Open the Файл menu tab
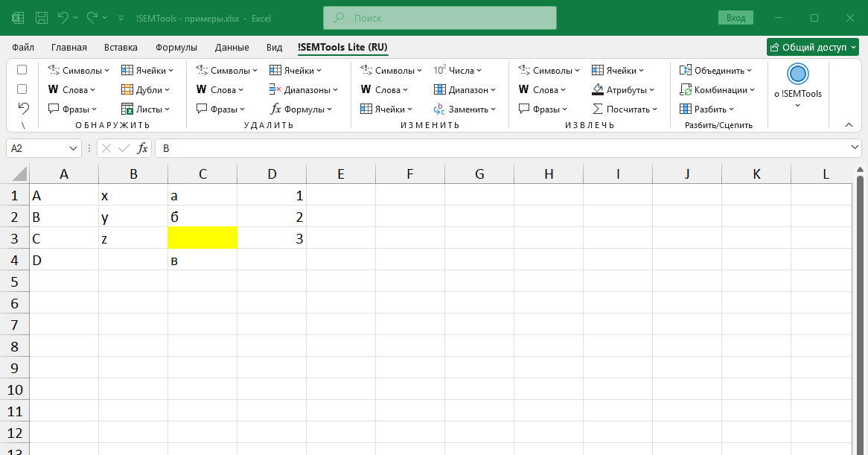The height and width of the screenshot is (455, 868). tap(23, 48)
